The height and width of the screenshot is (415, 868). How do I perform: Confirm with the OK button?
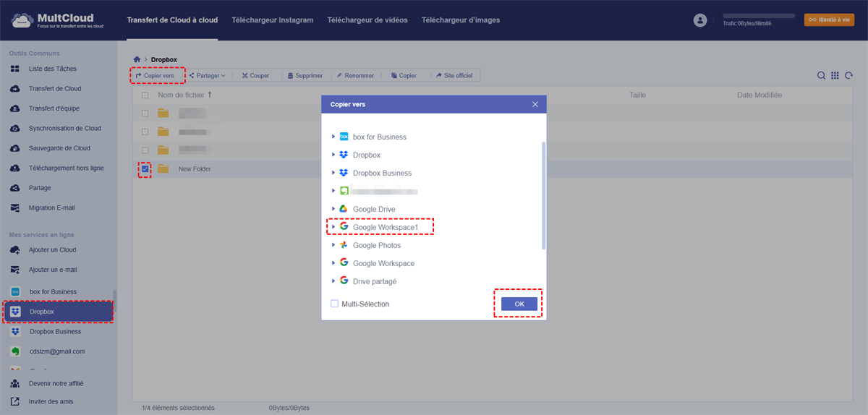click(x=519, y=304)
